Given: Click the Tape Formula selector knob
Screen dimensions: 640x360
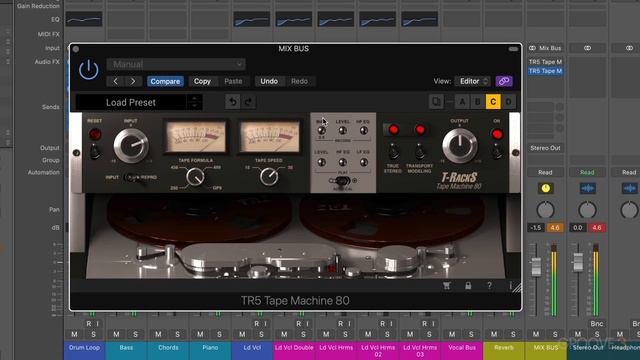Looking at the screenshot, I should [x=195, y=177].
